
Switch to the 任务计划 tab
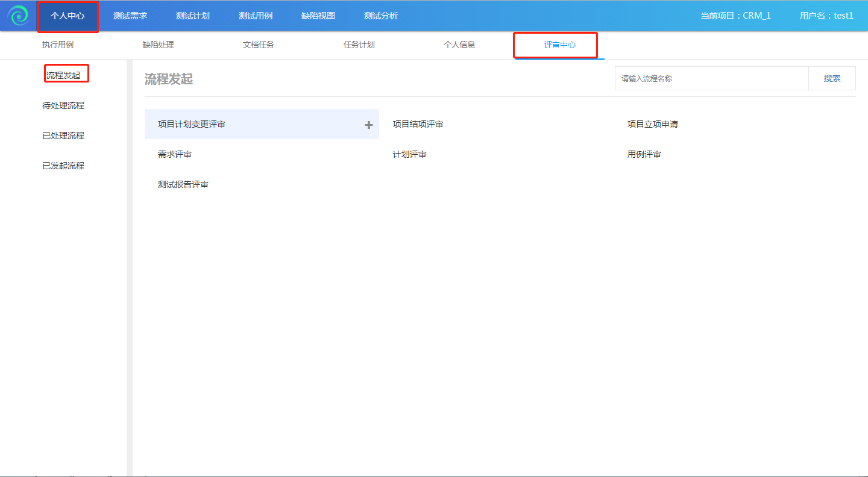point(359,45)
